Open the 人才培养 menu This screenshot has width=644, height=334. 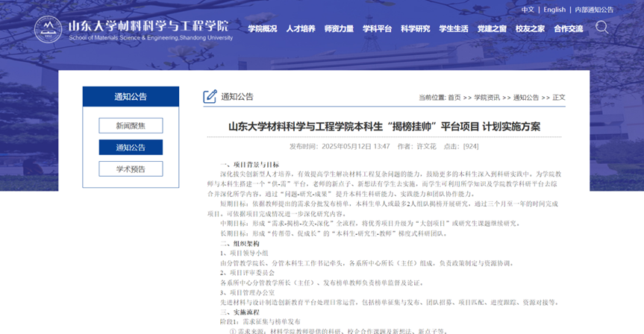(301, 28)
